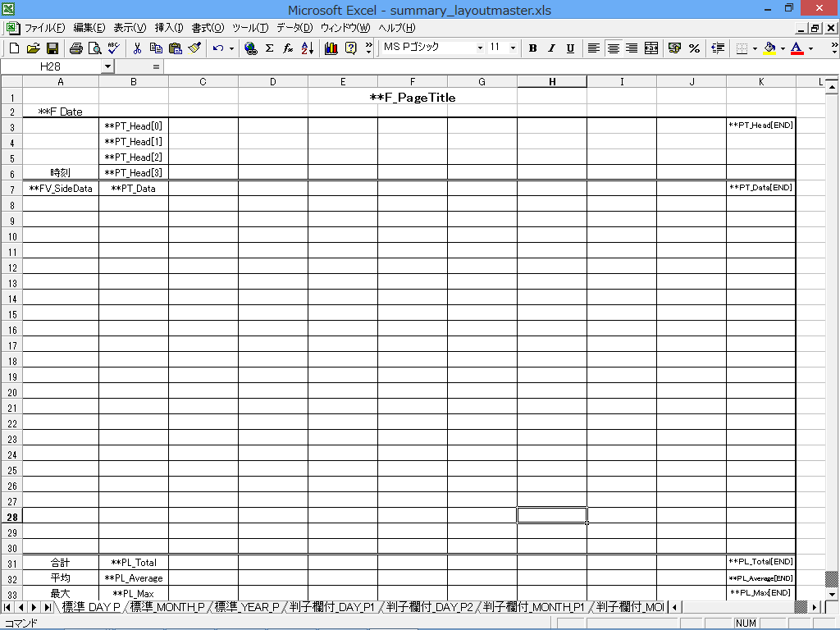Open the Print Preview tool
Screen dimensions: 840x630
[x=95, y=48]
